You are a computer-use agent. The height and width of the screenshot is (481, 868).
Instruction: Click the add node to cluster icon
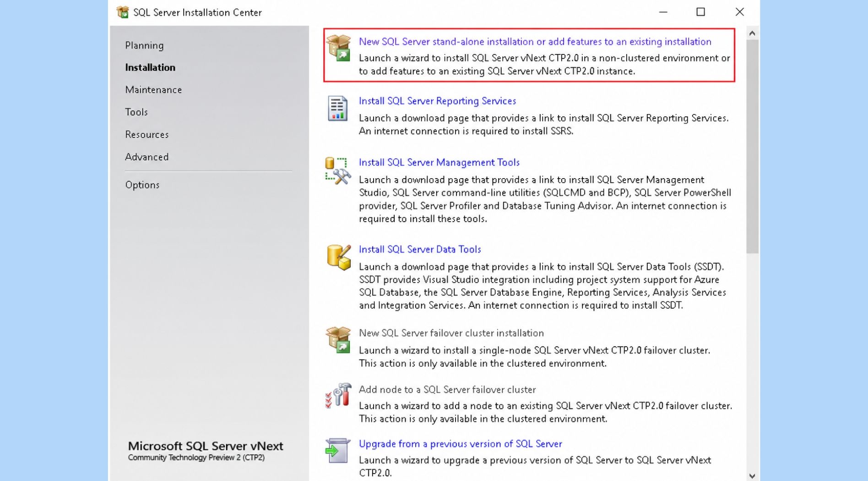(x=338, y=395)
